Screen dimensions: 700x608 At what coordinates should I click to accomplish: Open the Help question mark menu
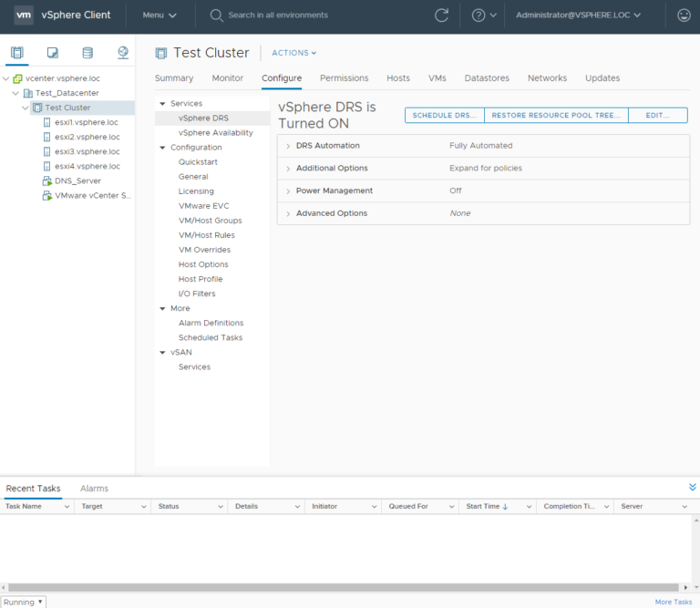[x=484, y=15]
